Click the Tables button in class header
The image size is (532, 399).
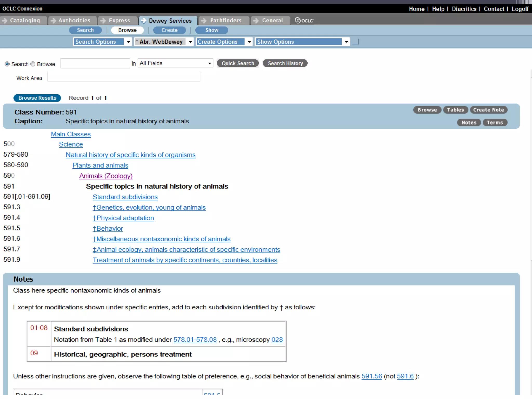[x=455, y=110]
